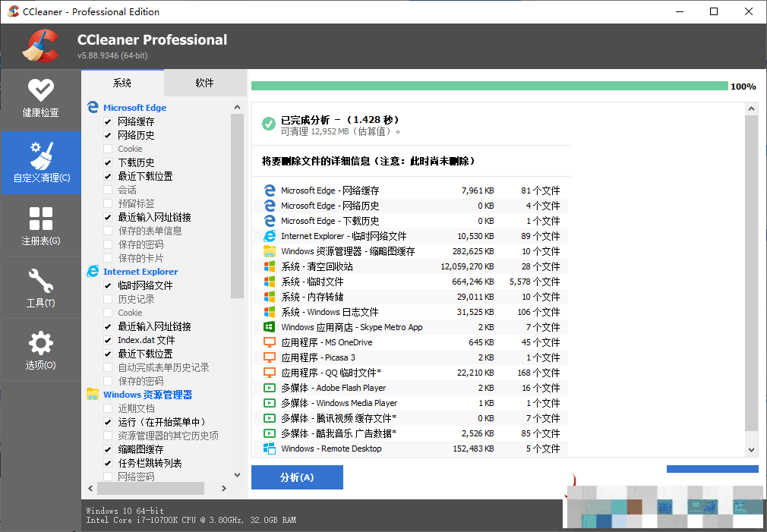Select the 自定义清理(C) broom icon

(40, 156)
